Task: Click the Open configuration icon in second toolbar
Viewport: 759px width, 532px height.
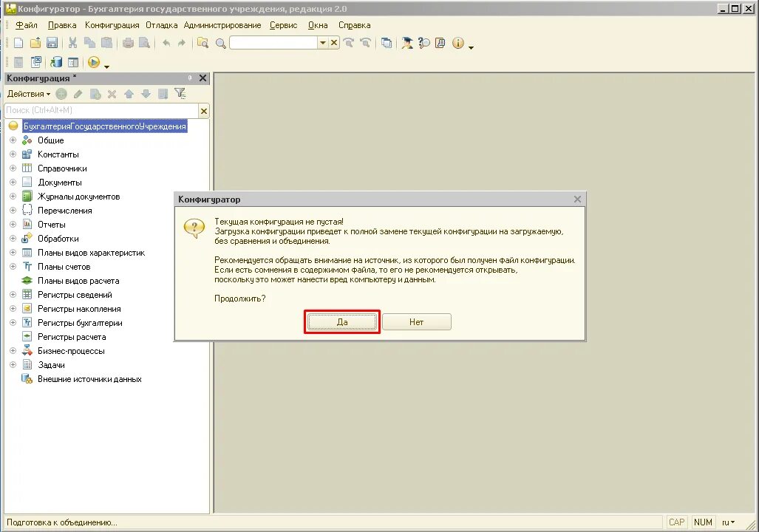Action: click(18, 63)
